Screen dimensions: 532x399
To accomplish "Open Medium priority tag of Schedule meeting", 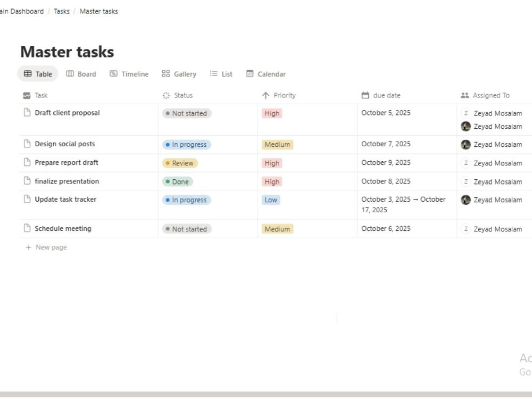I will pyautogui.click(x=278, y=229).
